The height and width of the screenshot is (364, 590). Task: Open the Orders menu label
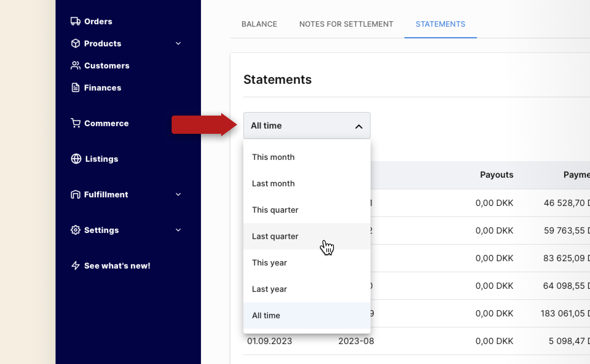click(x=98, y=21)
